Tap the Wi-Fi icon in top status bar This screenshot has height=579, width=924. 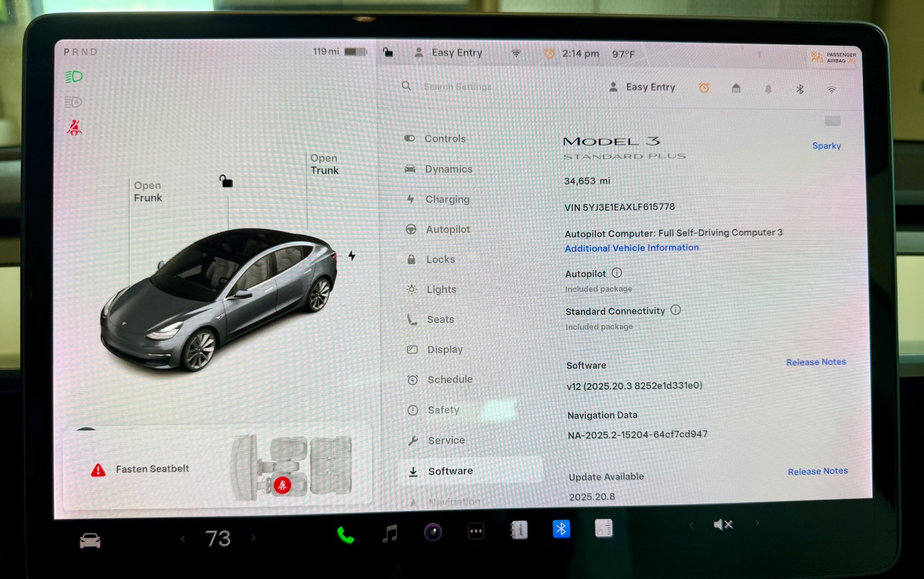coord(516,53)
